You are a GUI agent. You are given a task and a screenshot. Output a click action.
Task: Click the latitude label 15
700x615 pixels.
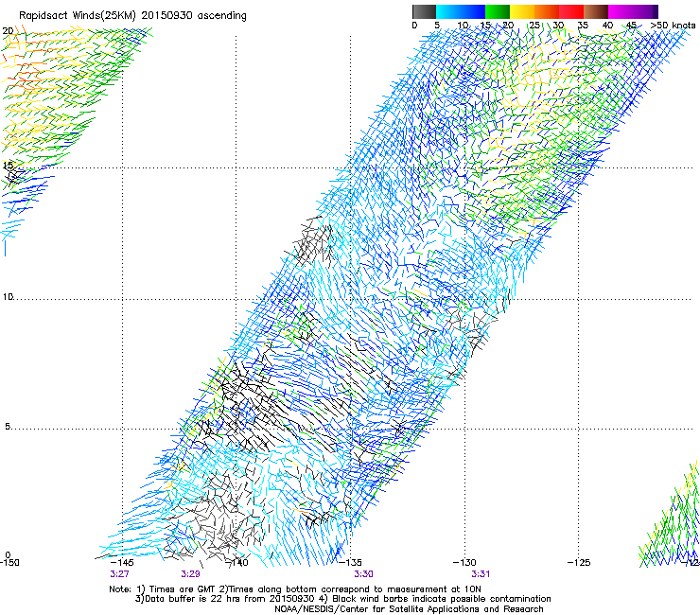coord(8,166)
